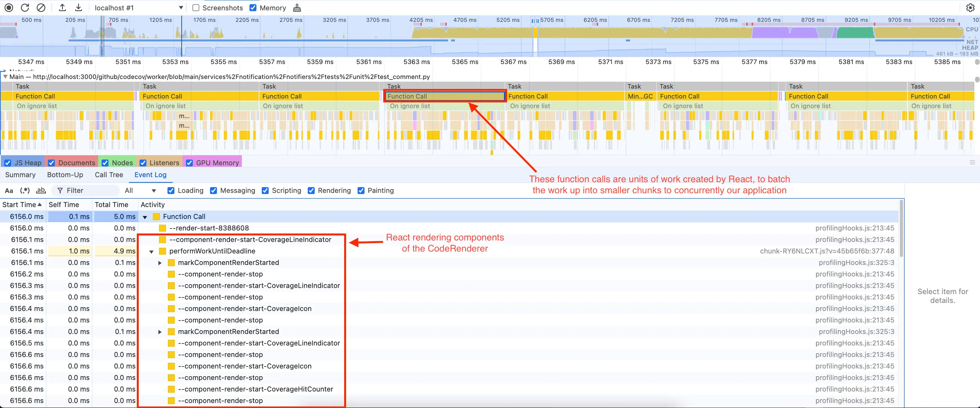Open the Call Tree tab
The image size is (980, 408).
109,175
